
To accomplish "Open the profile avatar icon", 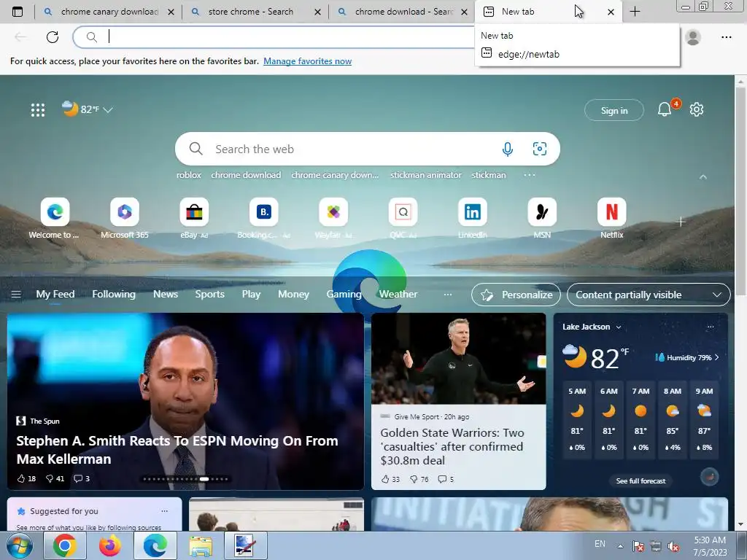I will [693, 37].
